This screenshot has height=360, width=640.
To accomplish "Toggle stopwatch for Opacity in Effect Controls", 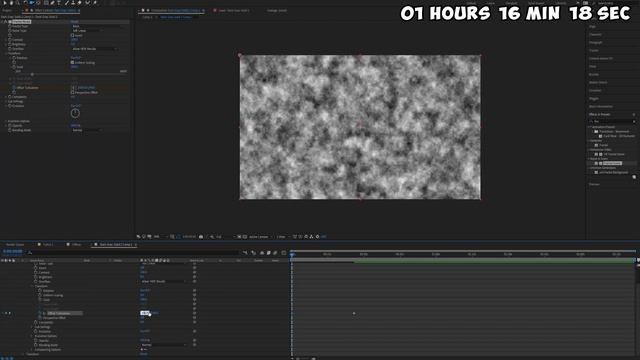I will click(x=10, y=126).
